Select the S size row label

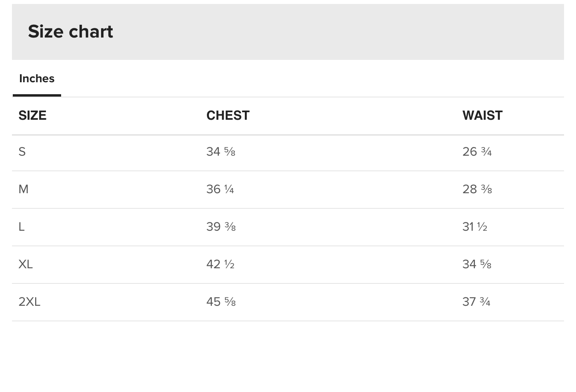coord(22,152)
